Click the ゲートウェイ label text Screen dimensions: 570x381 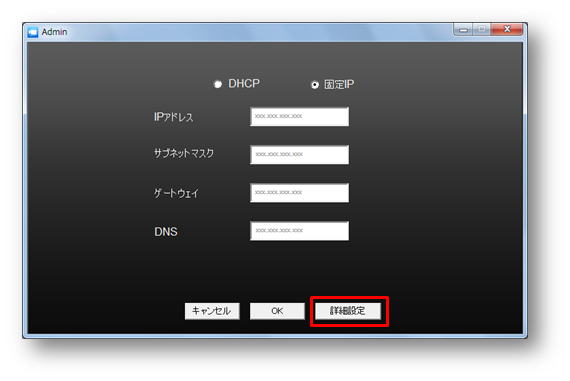[x=176, y=193]
